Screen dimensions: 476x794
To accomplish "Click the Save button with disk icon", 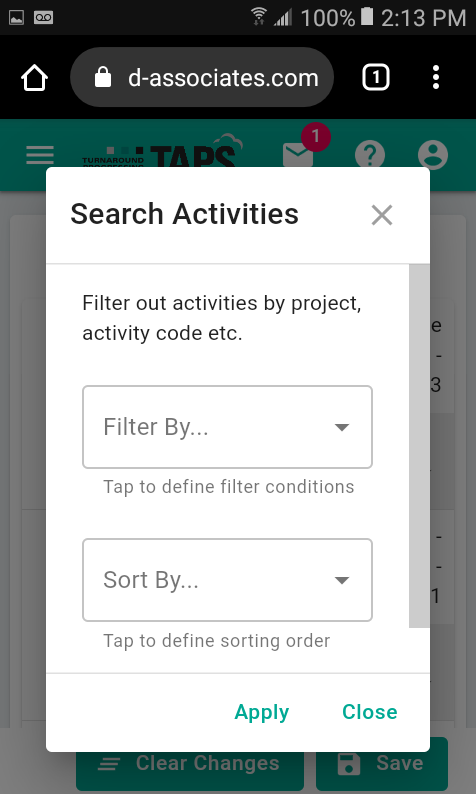I will [382, 764].
